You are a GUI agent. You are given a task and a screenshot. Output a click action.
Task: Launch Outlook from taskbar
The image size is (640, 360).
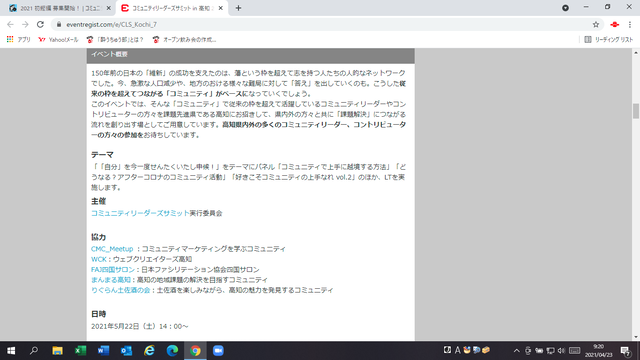point(126,351)
